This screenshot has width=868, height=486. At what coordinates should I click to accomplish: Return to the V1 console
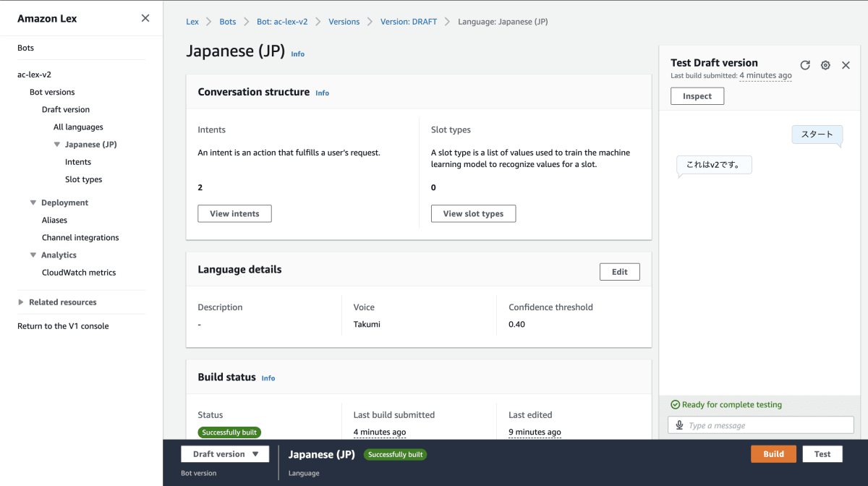click(x=63, y=326)
